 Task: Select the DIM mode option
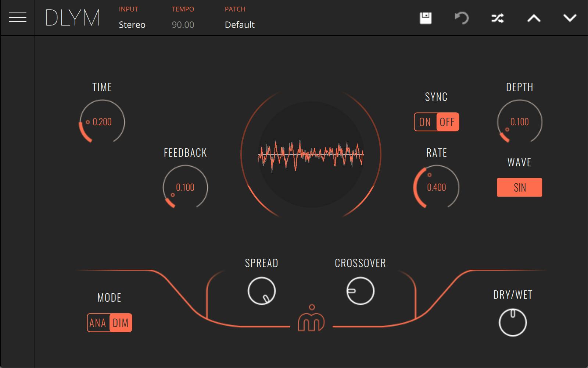(x=121, y=323)
